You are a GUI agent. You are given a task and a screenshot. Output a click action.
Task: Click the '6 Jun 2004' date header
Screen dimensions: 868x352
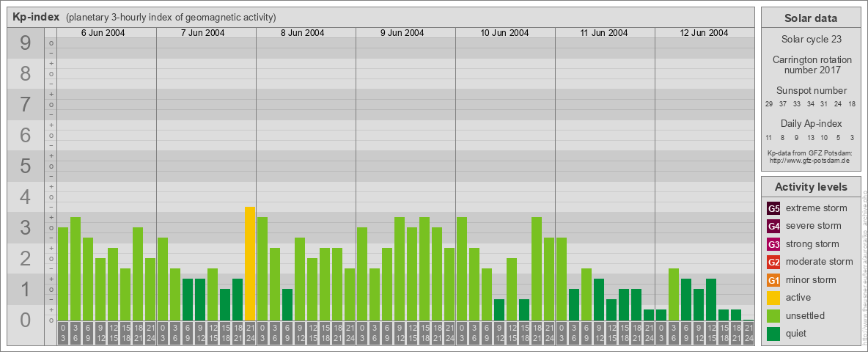coord(103,33)
